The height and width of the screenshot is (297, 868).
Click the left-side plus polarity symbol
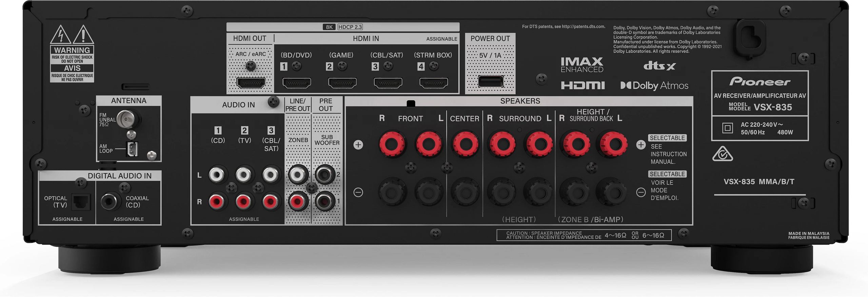(x=358, y=145)
